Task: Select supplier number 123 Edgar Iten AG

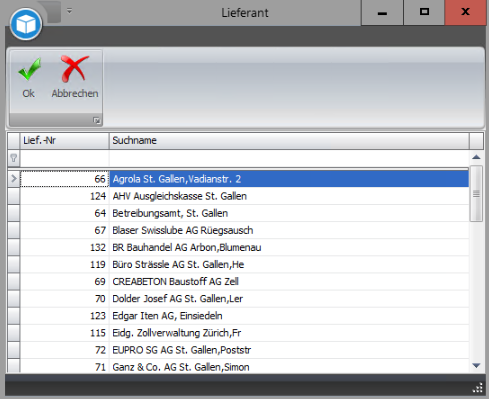Action: 244,316
